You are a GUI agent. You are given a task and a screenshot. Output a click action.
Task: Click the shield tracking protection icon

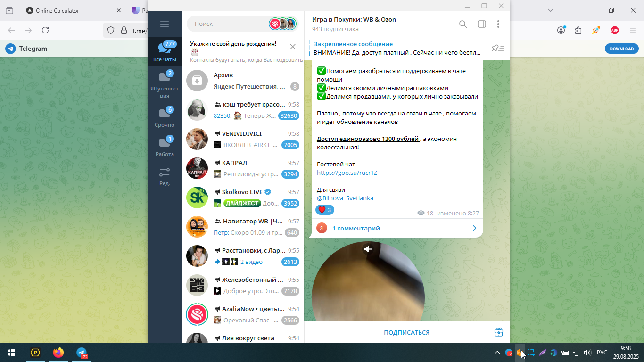point(111,30)
